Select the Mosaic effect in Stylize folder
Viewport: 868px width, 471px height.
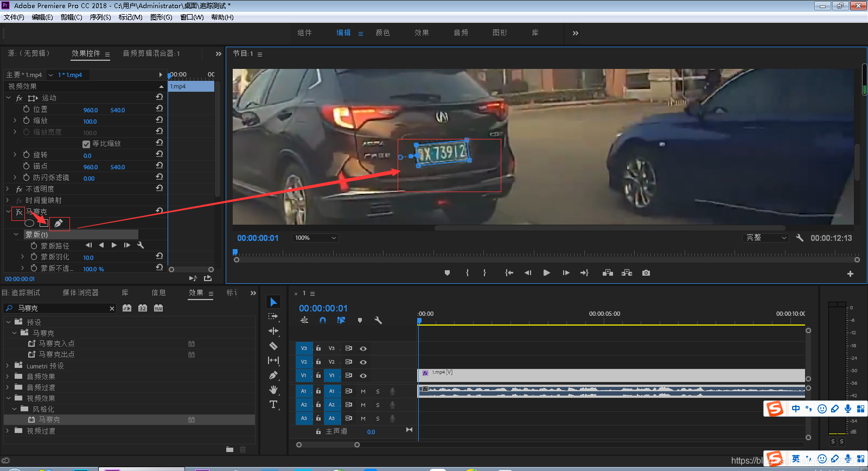[x=49, y=419]
